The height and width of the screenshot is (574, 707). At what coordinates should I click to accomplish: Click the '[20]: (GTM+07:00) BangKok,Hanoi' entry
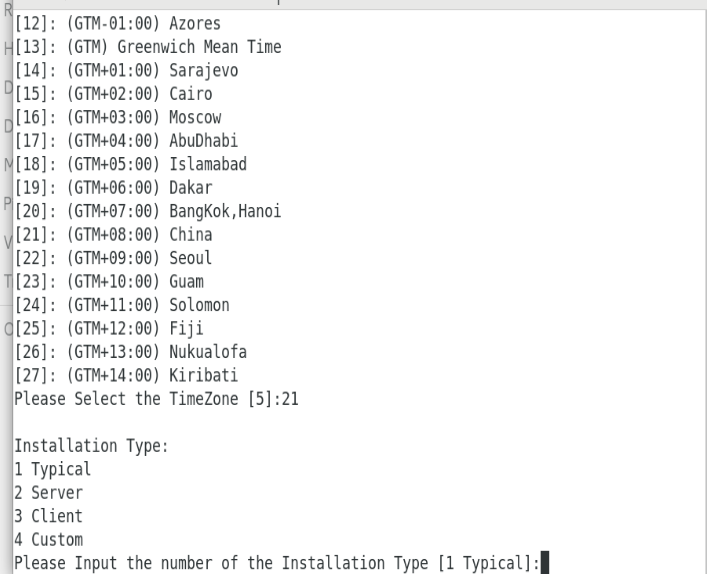click(148, 211)
